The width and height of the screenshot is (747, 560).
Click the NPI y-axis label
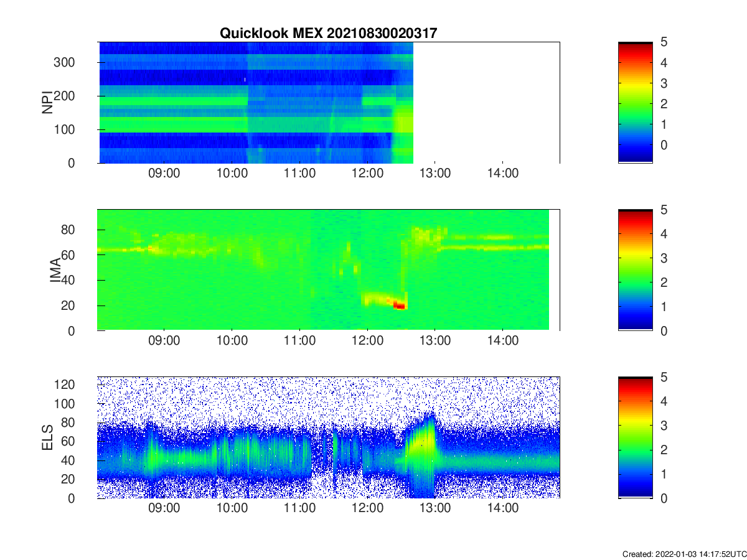tap(47, 102)
